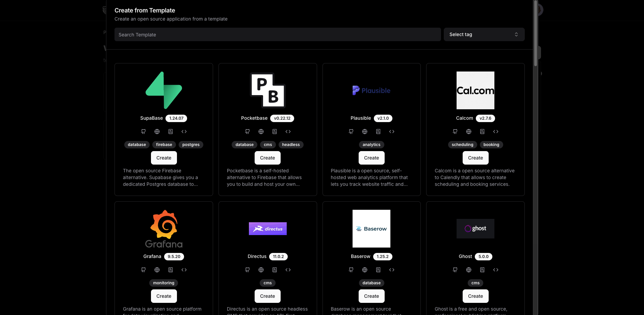Screen dimensions: 644x315
Task: Create the Ghost template
Action: tap(475, 296)
